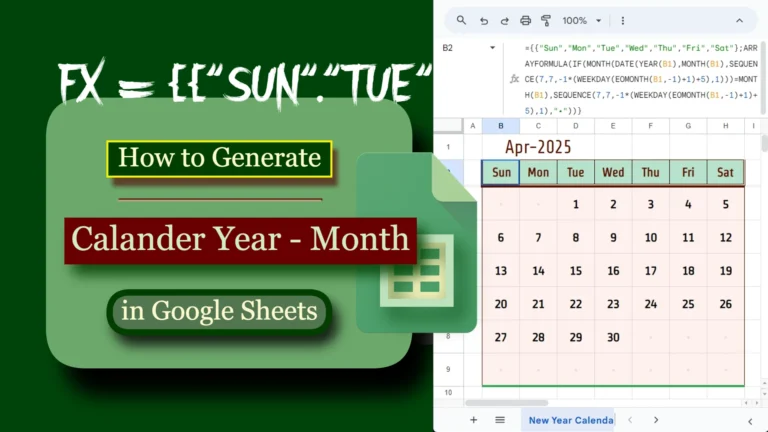Click the vertical scrollbar thumb
This screenshot has width=768, height=432.
(765, 144)
